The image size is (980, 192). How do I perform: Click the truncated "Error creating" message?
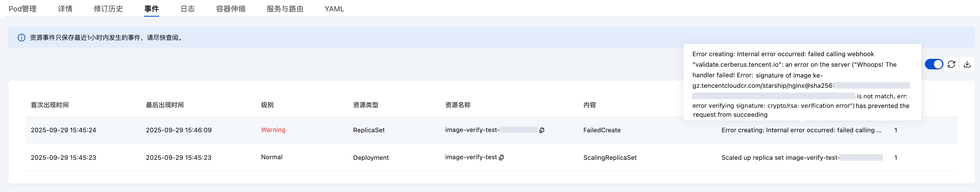801,130
